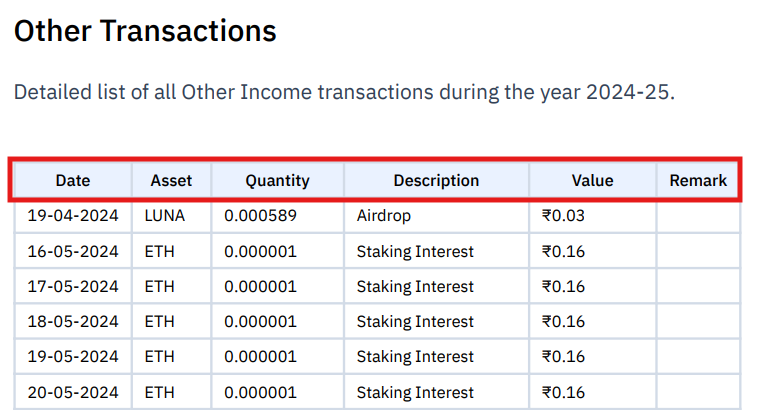
Task: Select the 17-05-2024 date cell
Action: 72,286
